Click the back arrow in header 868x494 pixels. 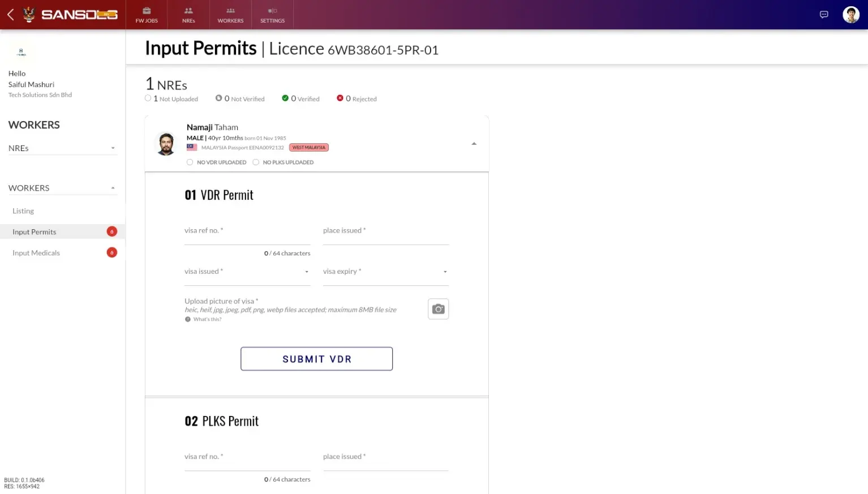[10, 15]
